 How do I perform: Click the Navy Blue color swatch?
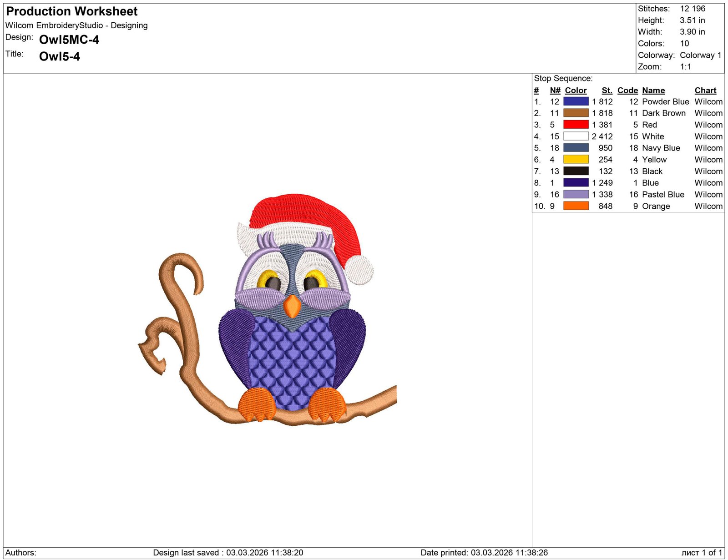click(x=576, y=148)
